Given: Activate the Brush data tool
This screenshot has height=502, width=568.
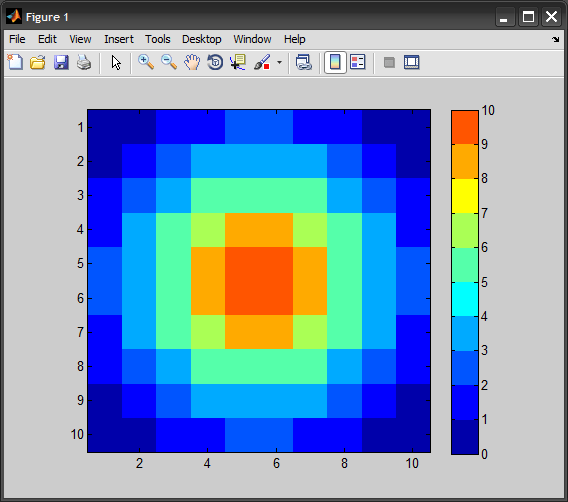Looking at the screenshot, I should tap(262, 62).
